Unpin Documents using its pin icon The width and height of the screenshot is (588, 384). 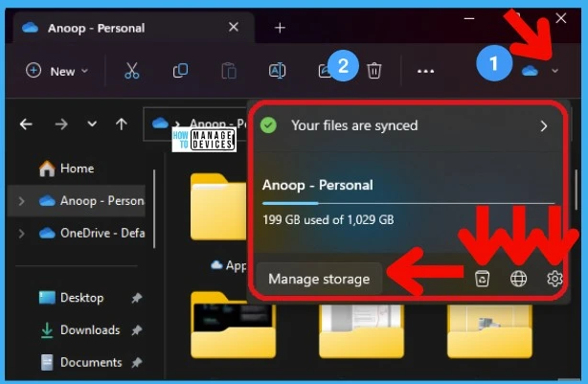click(137, 362)
